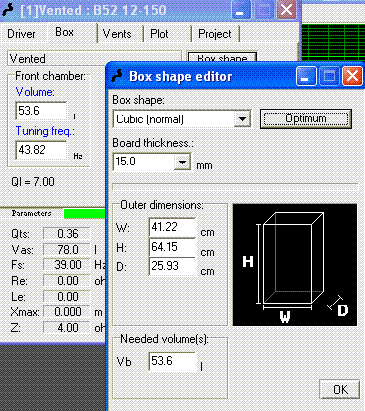Open the Vented enclosure type combo box
This screenshot has height=411, width=365.
(x=94, y=59)
